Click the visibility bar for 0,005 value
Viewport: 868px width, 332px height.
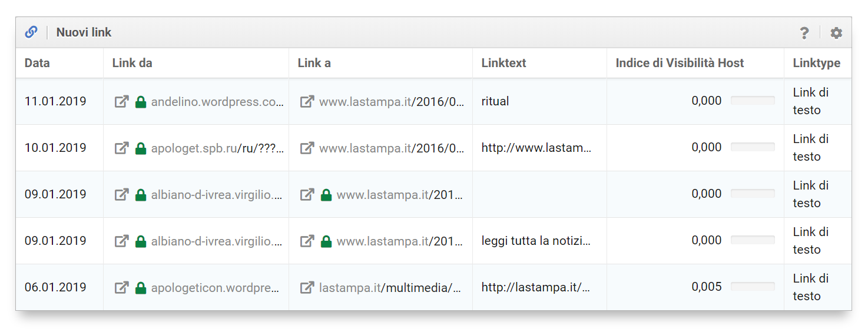(x=753, y=287)
